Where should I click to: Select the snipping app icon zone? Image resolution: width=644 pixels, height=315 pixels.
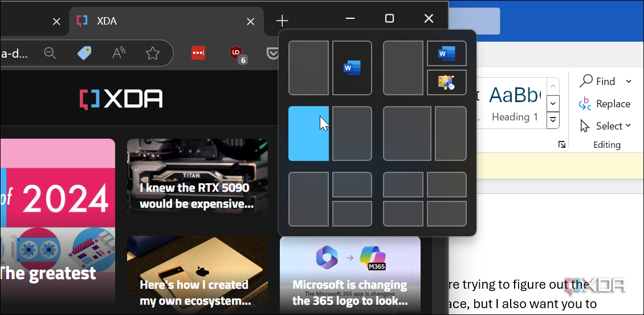[x=447, y=83]
